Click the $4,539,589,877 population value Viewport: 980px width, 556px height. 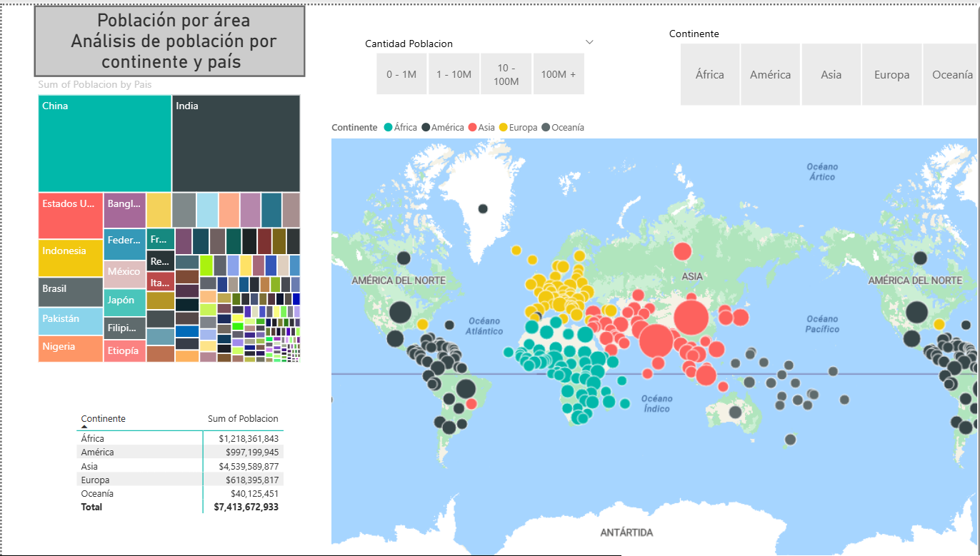(249, 466)
